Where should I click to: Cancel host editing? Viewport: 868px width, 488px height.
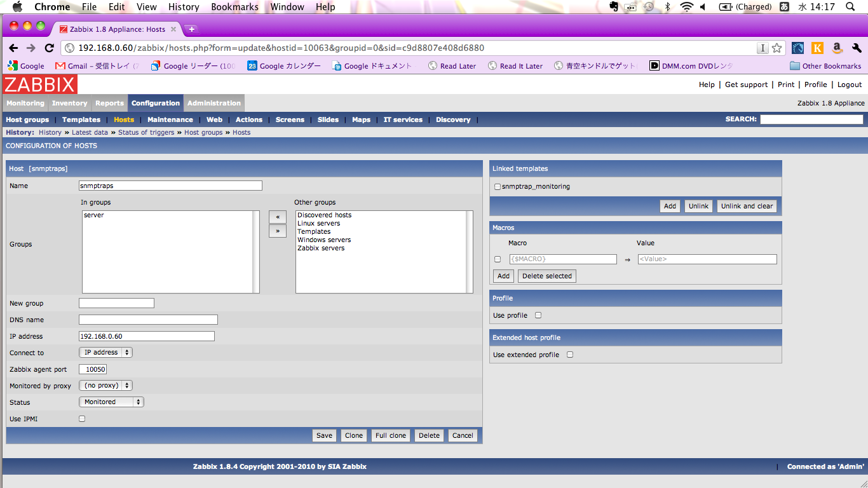pyautogui.click(x=463, y=435)
